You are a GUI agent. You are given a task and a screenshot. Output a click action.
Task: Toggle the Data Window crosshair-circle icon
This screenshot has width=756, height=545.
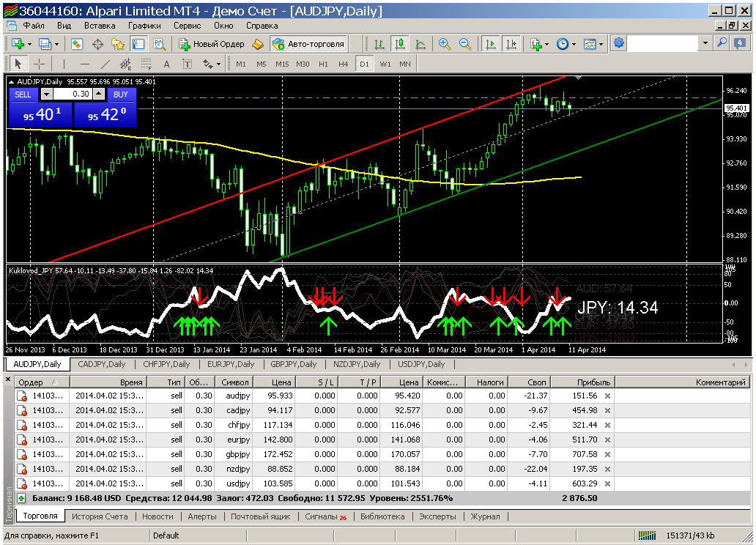pyautogui.click(x=97, y=44)
